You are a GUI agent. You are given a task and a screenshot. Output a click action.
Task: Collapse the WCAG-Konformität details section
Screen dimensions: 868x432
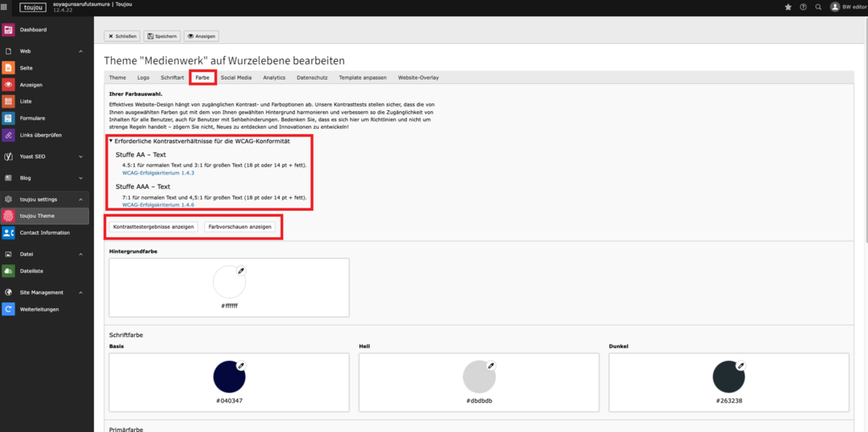point(111,141)
